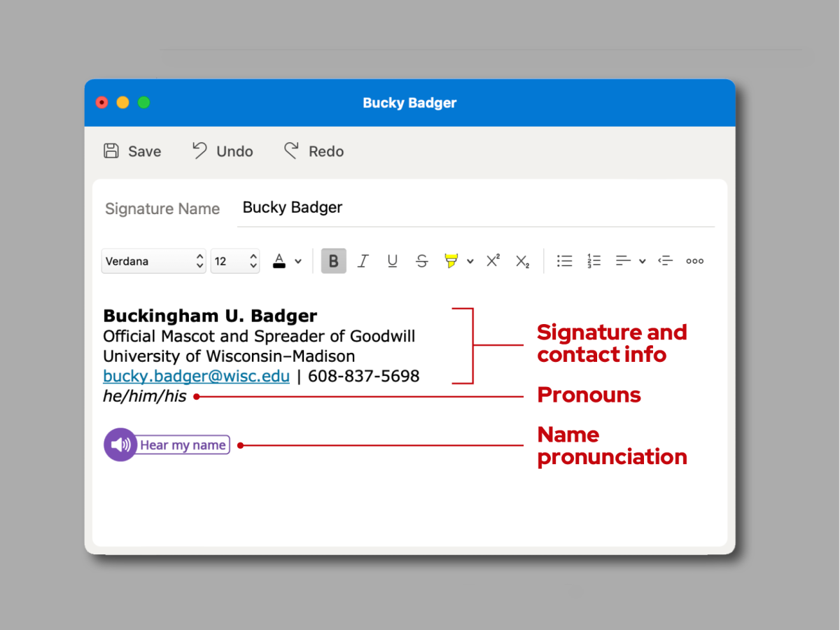Open the font color dropdown
The image size is (840, 630).
pos(286,260)
